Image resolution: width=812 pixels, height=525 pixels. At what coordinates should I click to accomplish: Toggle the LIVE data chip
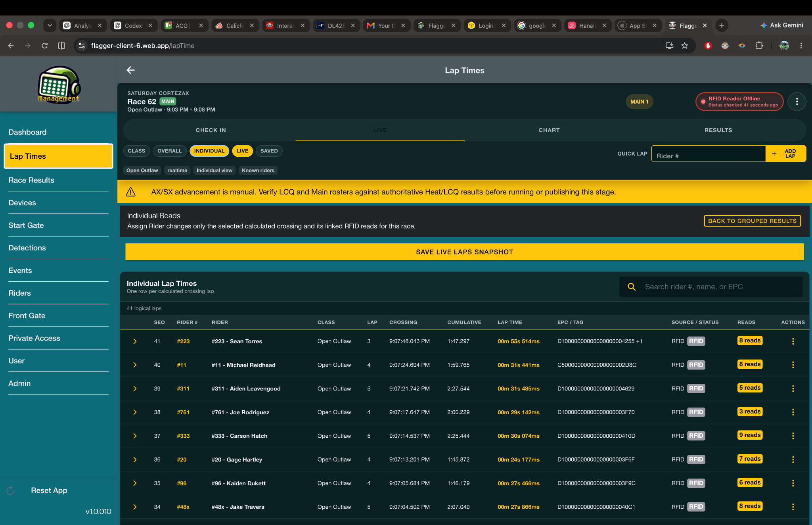tap(242, 151)
